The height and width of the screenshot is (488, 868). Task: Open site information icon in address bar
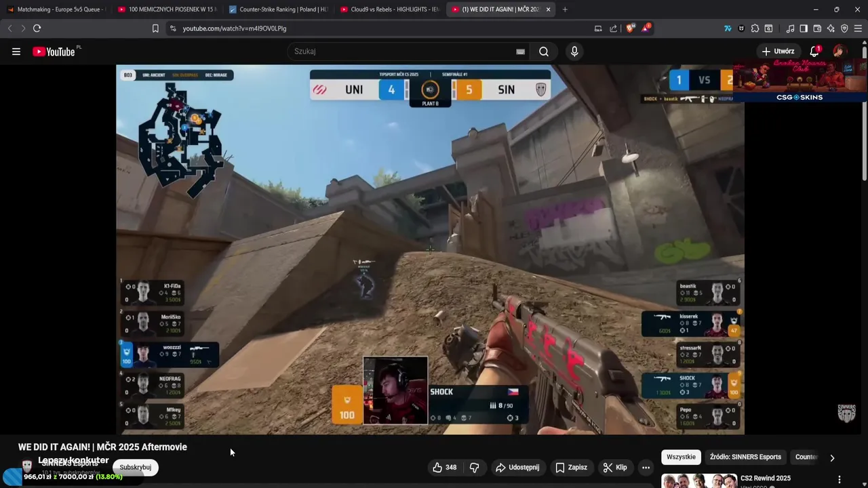pos(173,28)
